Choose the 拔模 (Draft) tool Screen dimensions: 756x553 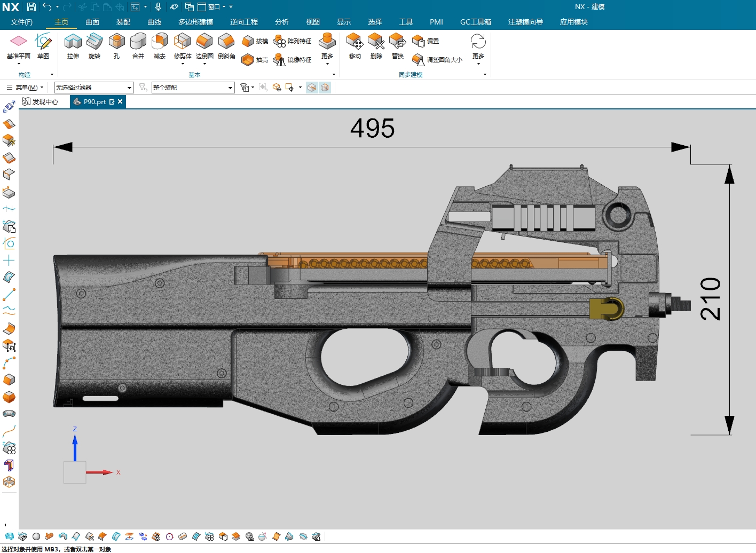[255, 41]
